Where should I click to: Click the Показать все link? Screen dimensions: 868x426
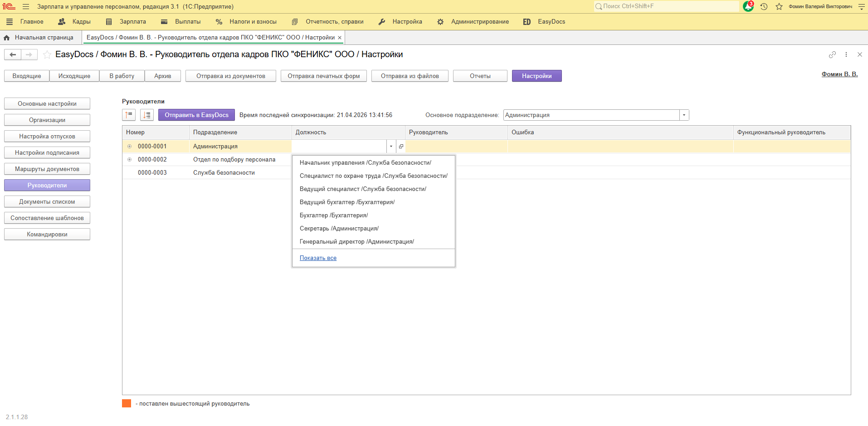point(318,258)
